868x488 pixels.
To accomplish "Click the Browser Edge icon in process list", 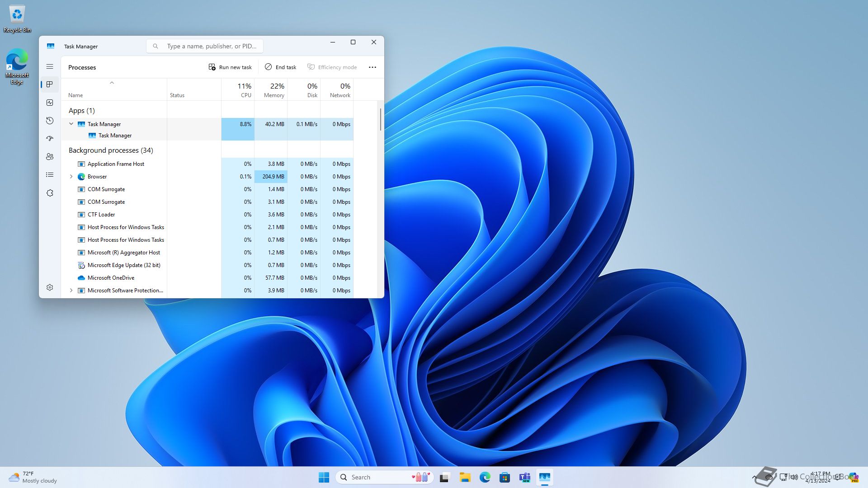I will coord(81,177).
